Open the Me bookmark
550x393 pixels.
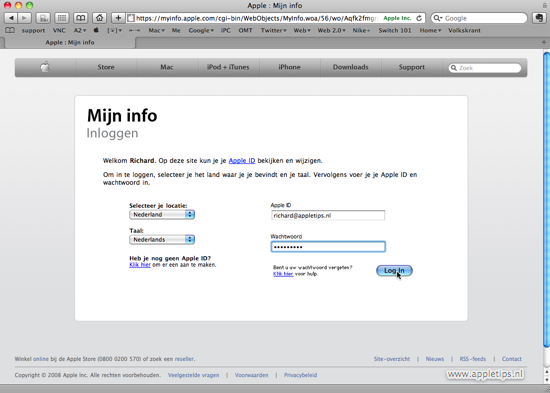tap(176, 31)
